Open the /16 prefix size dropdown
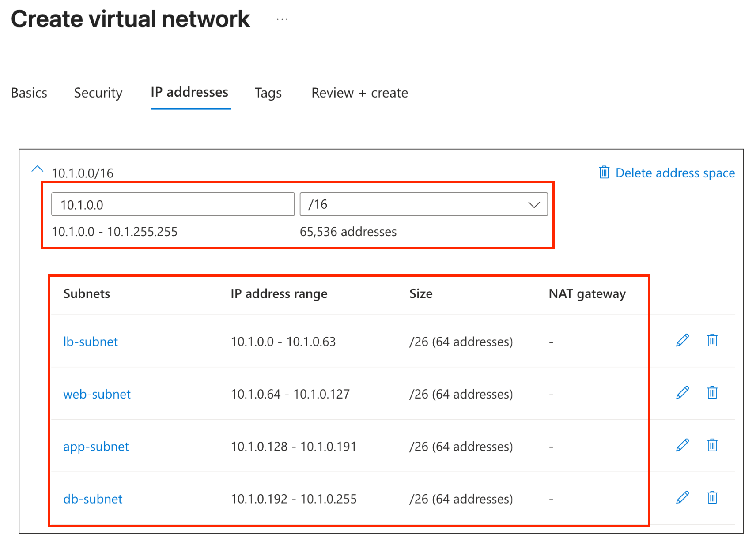The image size is (756, 549). pos(423,204)
